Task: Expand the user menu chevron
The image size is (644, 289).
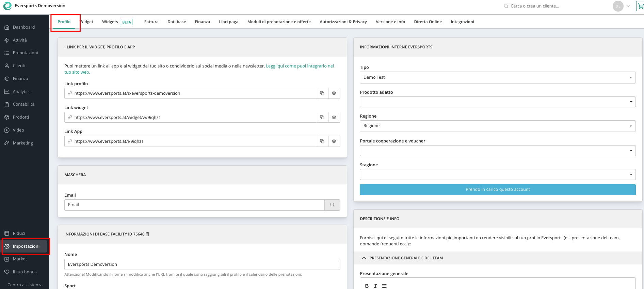Action: (x=628, y=6)
